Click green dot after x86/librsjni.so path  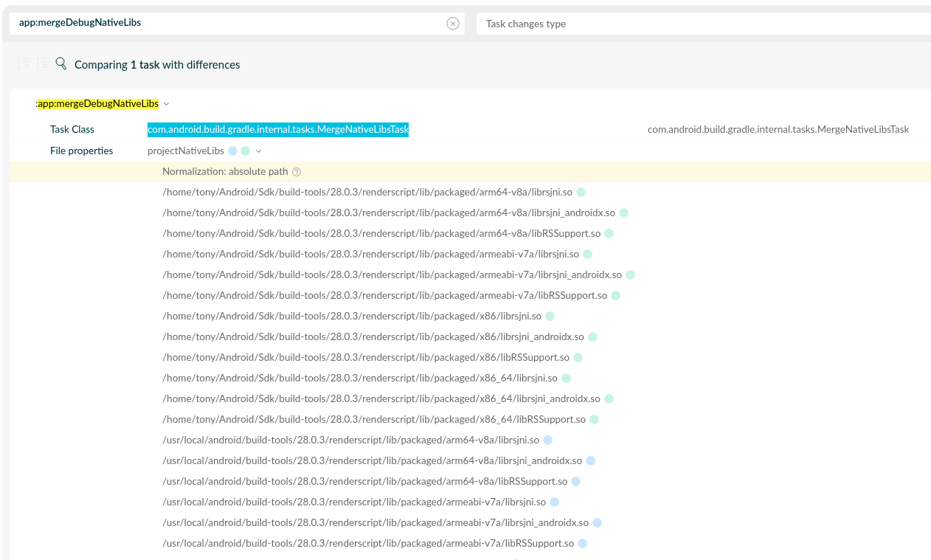(550, 317)
